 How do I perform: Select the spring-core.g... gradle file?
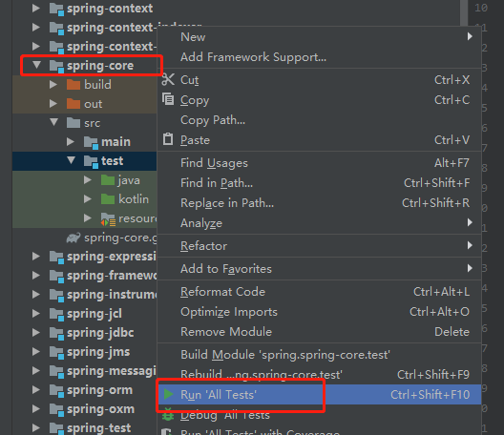(x=85, y=238)
